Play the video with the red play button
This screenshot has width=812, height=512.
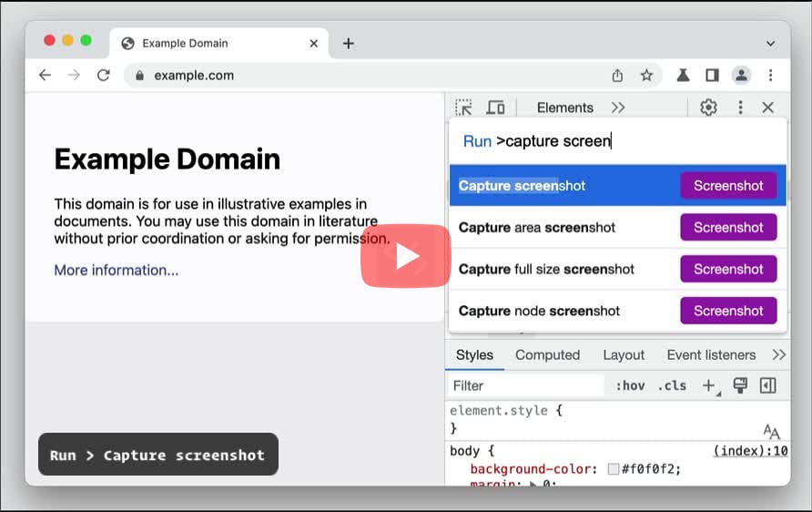pos(405,256)
